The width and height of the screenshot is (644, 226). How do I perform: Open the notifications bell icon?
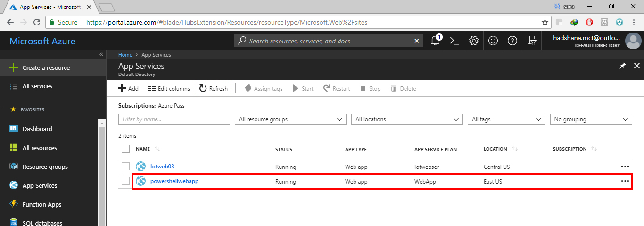pos(436,41)
